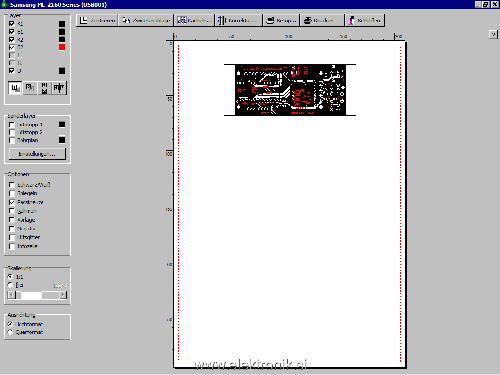Enable the Vorlage option
Viewport: 500px width, 375px height.
tap(12, 220)
